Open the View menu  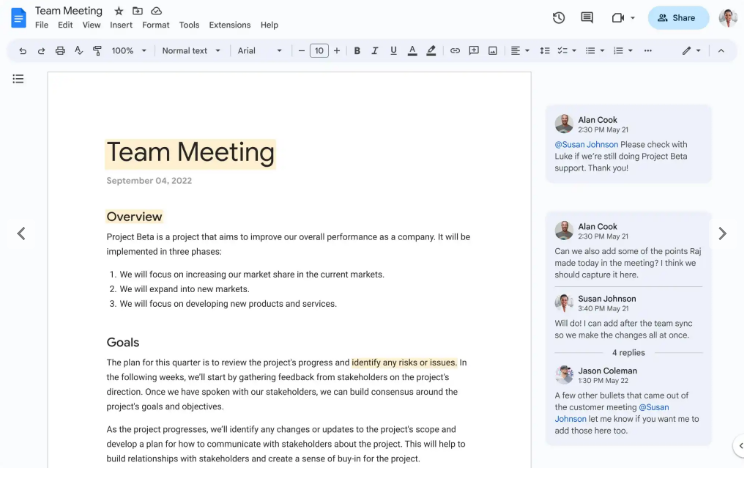[92, 25]
